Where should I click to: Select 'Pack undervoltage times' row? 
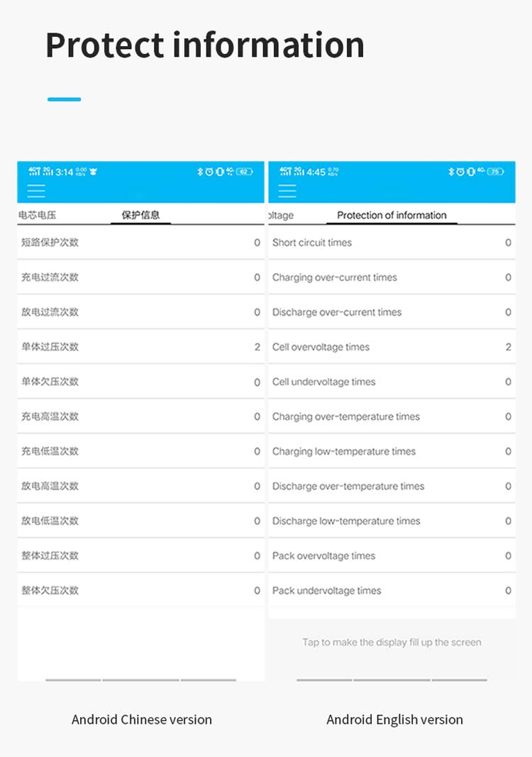pyautogui.click(x=392, y=590)
